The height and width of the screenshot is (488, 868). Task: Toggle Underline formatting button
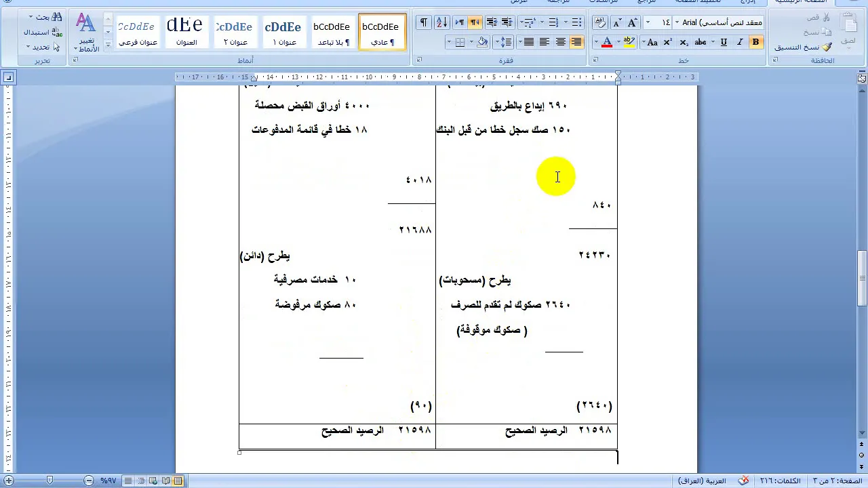pos(724,42)
